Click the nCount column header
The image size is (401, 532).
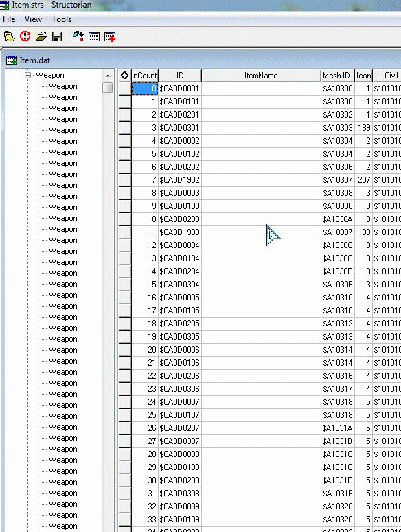(145, 76)
